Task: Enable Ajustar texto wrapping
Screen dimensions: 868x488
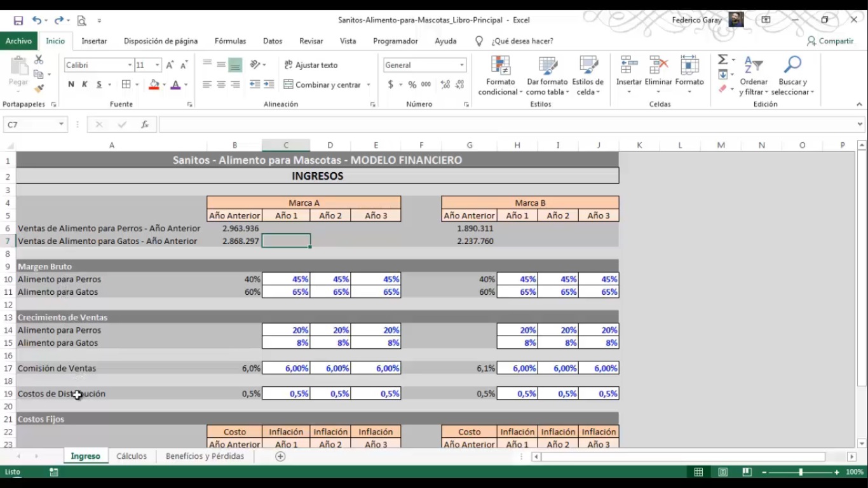Action: pyautogui.click(x=311, y=65)
